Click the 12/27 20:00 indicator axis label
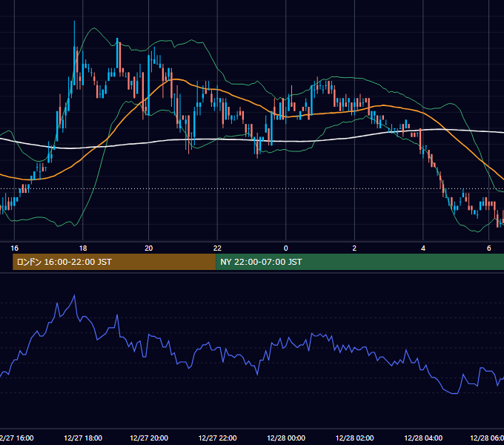The height and width of the screenshot is (445, 504). click(x=149, y=438)
